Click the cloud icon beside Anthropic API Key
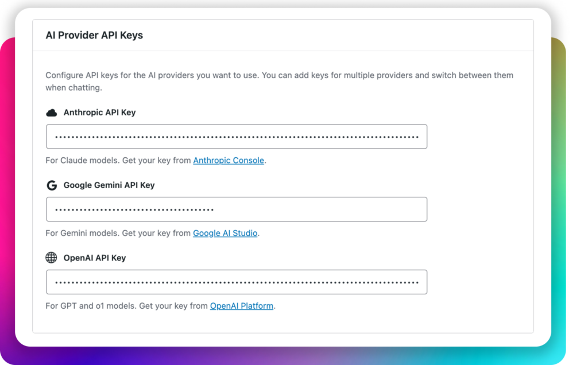 point(52,112)
